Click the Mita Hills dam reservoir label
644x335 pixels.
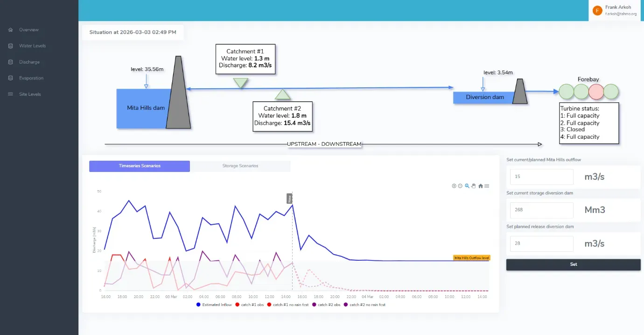(146, 108)
